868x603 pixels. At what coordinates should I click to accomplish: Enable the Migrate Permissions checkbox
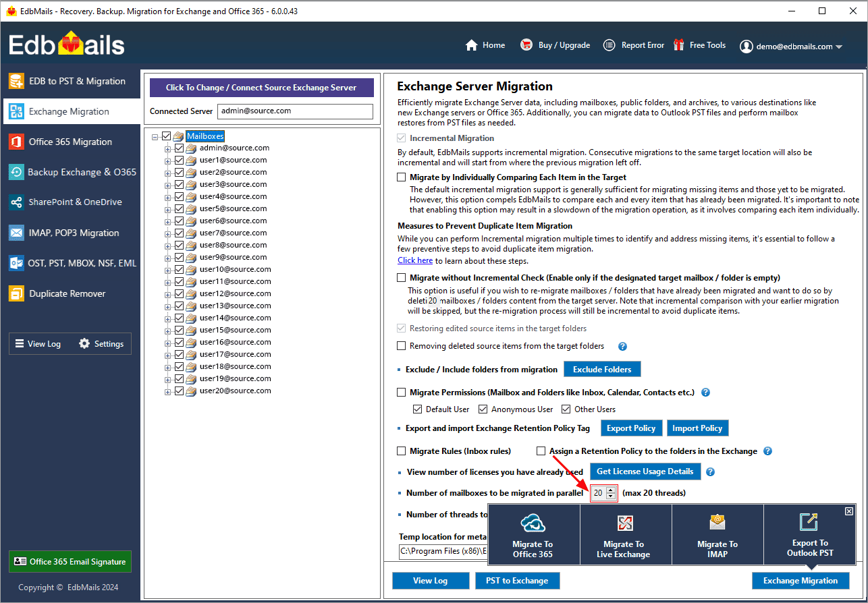click(402, 392)
